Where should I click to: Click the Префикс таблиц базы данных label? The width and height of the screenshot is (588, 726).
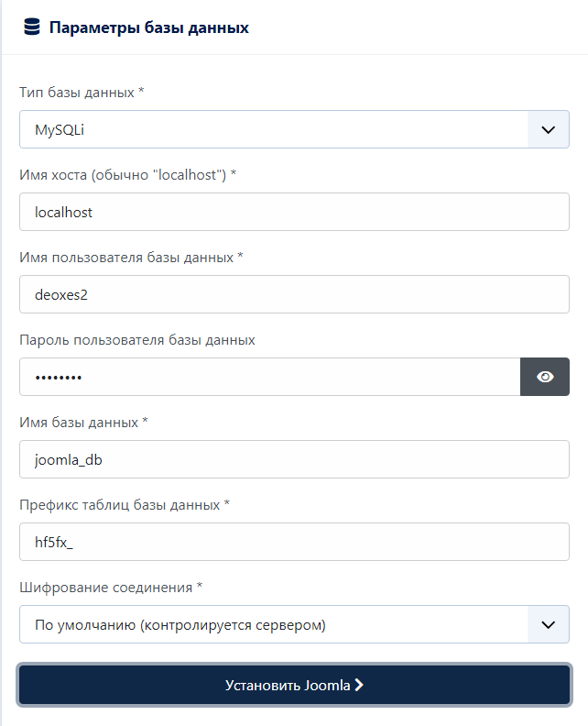pyautogui.click(x=125, y=504)
